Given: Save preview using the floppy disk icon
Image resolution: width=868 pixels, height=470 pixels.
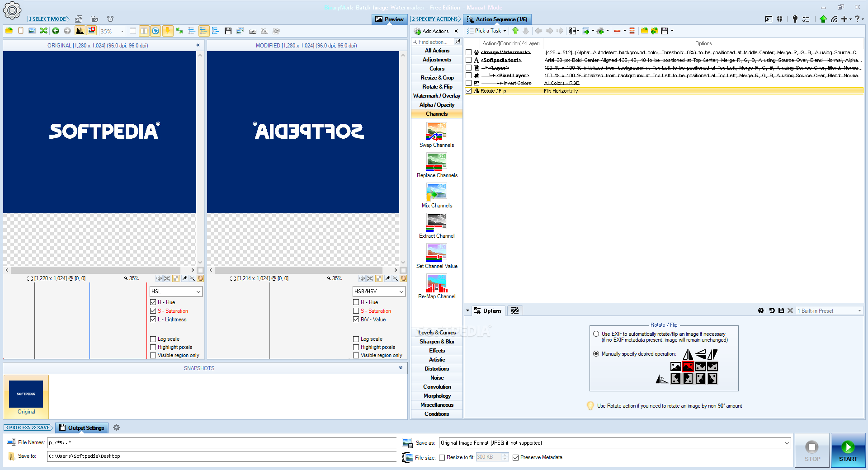Looking at the screenshot, I should [228, 31].
